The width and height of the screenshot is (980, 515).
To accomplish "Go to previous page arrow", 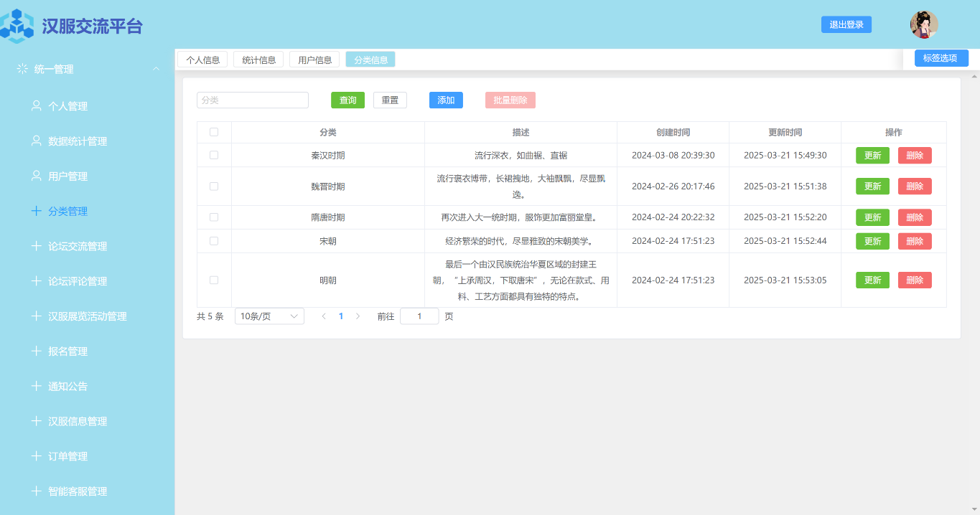I will pyautogui.click(x=324, y=316).
